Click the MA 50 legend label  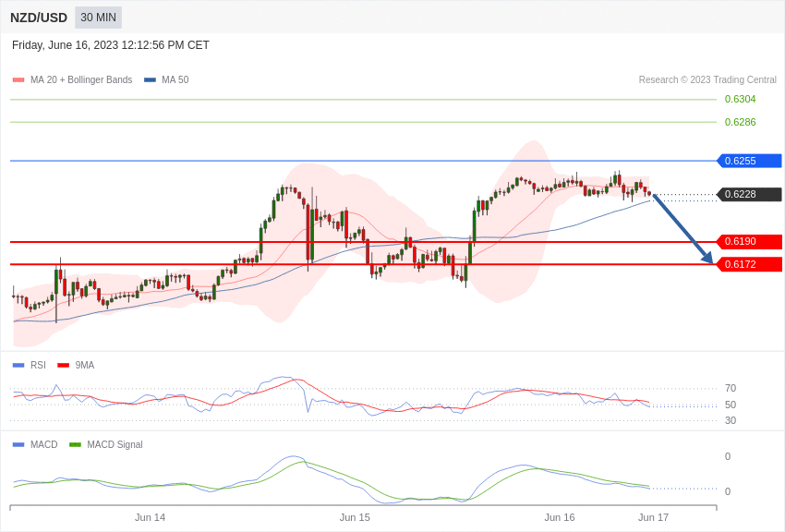(175, 79)
